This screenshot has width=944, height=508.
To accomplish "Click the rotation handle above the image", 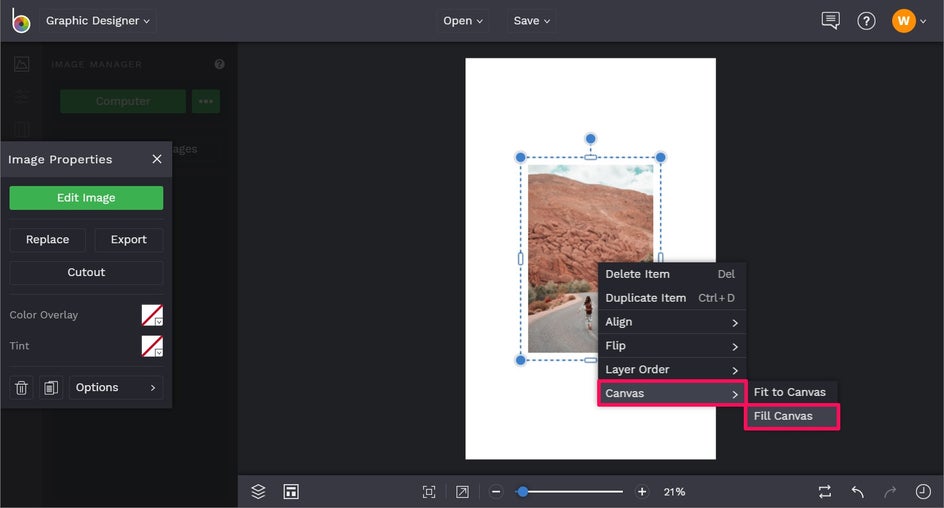I will click(x=591, y=139).
